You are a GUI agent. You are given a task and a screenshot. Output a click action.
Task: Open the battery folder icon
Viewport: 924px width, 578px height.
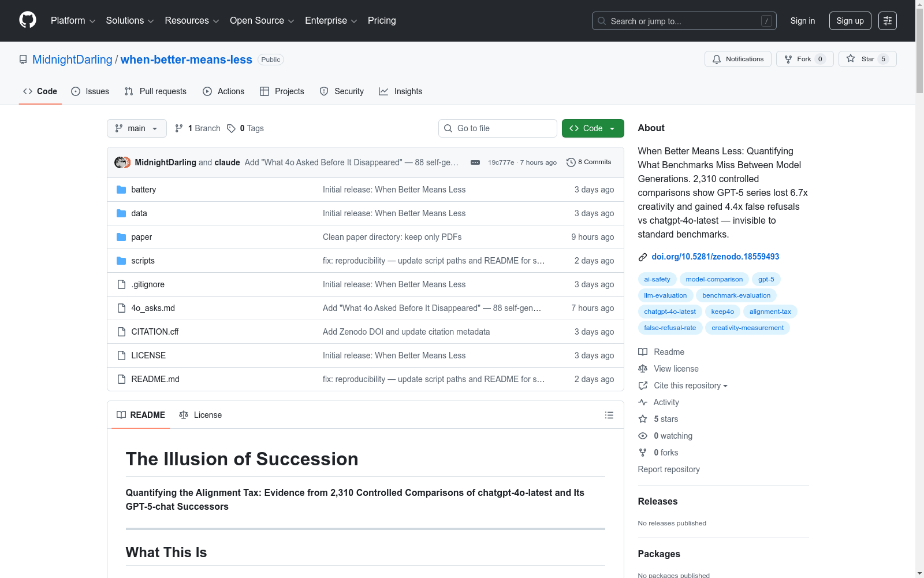coord(121,190)
